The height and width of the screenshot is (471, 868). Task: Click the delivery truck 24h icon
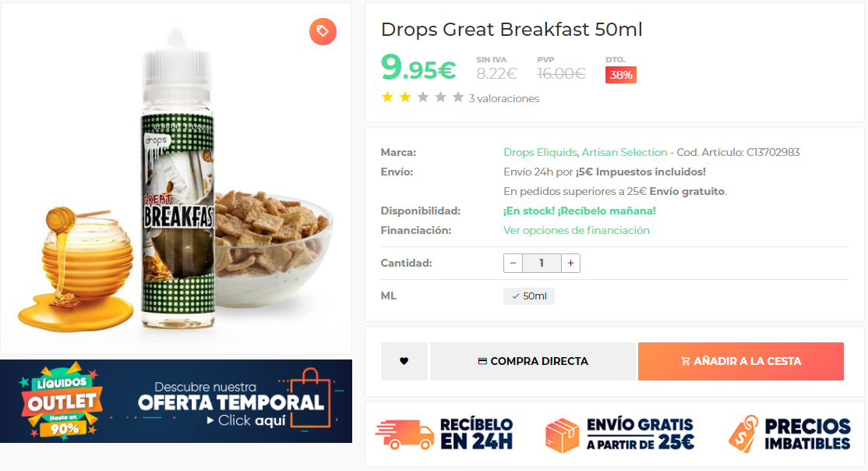click(404, 434)
